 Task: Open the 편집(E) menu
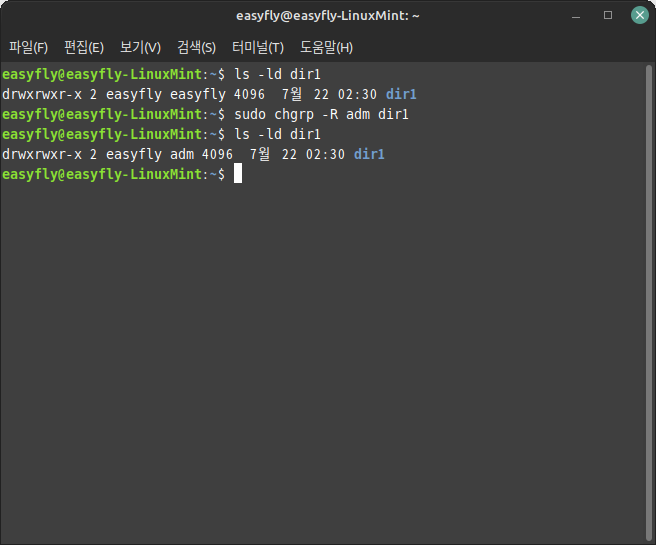pos(84,47)
